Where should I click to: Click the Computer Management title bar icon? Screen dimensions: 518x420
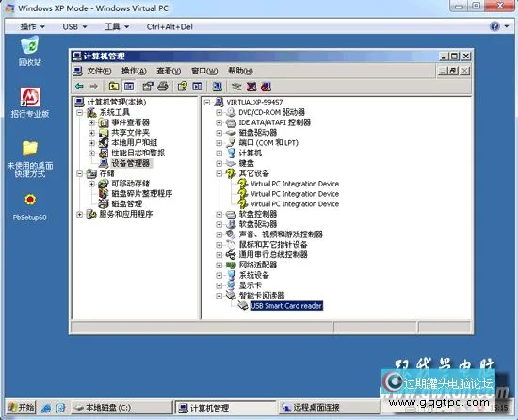76,57
